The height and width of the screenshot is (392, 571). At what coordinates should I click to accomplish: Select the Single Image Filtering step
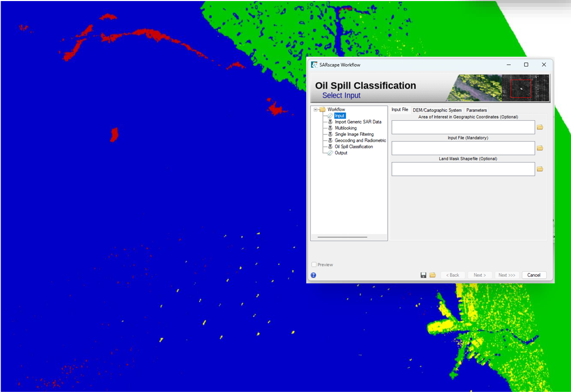coord(354,134)
